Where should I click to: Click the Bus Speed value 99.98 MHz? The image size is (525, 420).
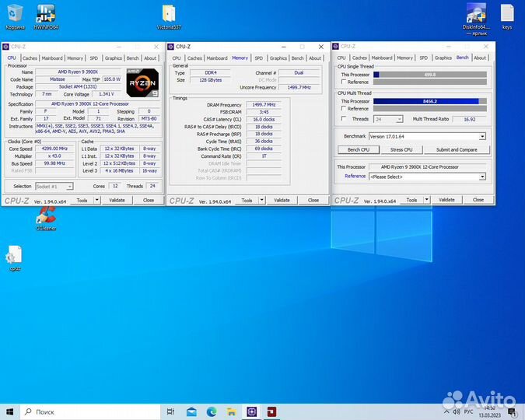(x=54, y=163)
